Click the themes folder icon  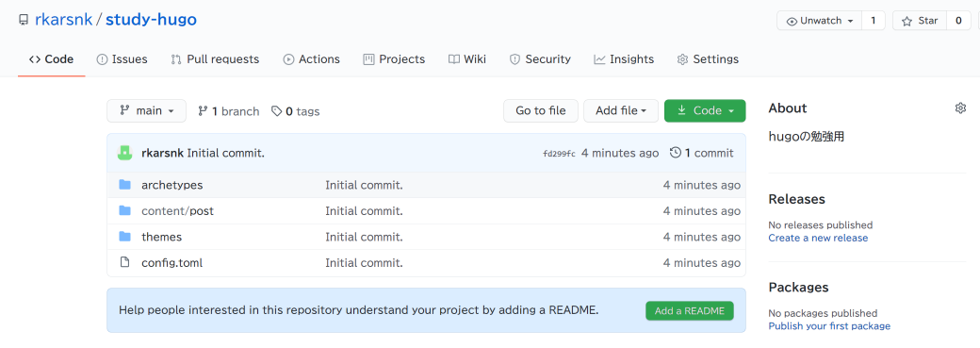[x=125, y=237]
